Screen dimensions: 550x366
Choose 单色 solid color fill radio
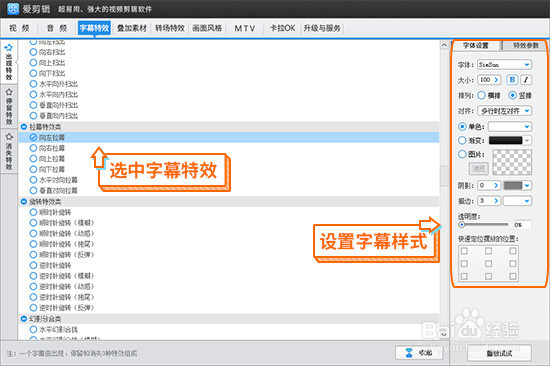tap(462, 126)
